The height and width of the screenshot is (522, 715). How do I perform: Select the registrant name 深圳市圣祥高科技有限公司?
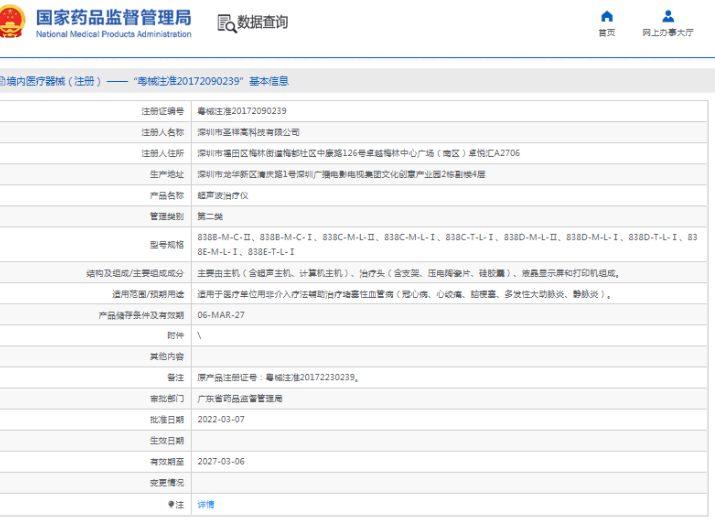248,132
